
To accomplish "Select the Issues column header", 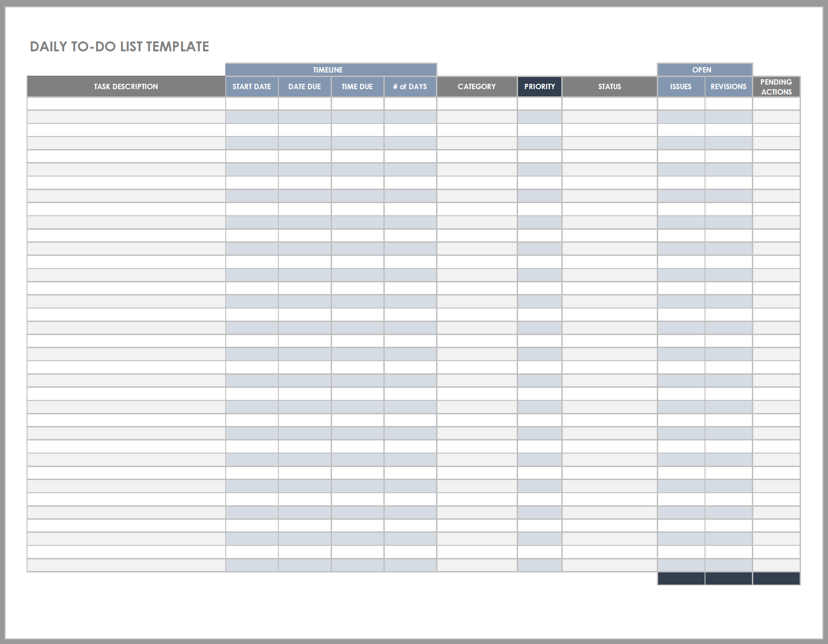I will pos(681,86).
